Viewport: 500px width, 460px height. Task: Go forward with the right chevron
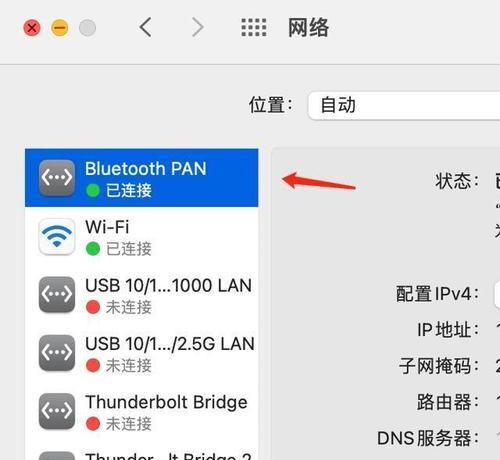[x=198, y=27]
